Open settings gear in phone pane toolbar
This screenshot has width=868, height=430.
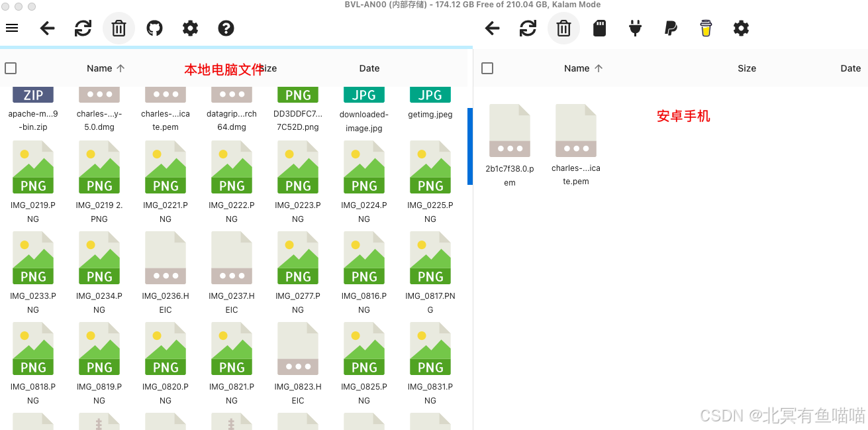coord(741,28)
